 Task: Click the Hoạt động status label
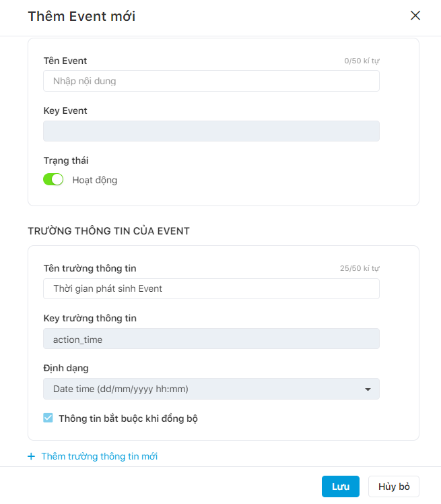pyautogui.click(x=95, y=180)
